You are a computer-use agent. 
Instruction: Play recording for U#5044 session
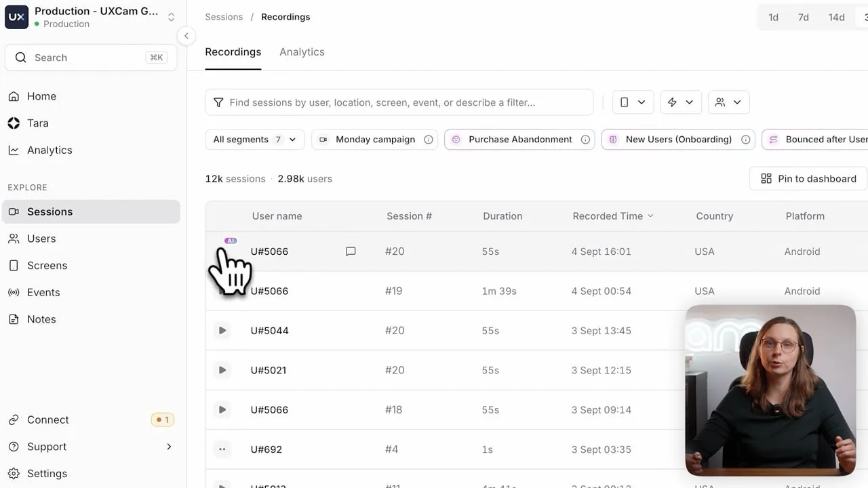tap(222, 331)
